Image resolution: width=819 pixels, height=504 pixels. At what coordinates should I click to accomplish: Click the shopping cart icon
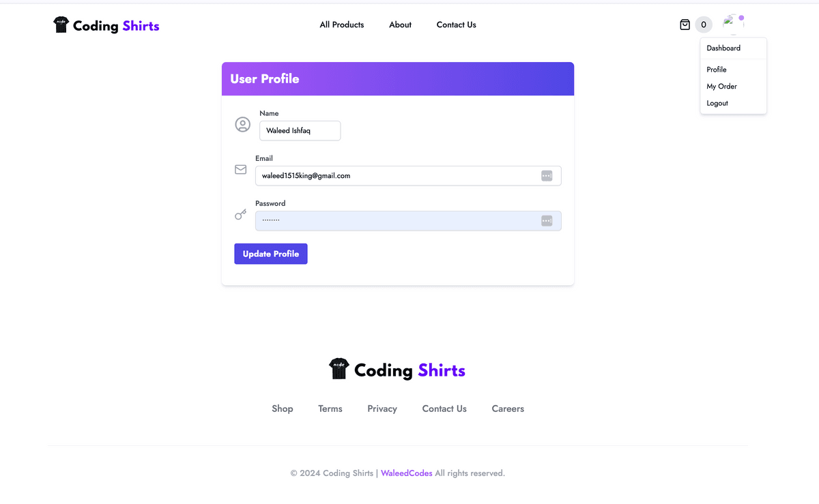coord(685,25)
